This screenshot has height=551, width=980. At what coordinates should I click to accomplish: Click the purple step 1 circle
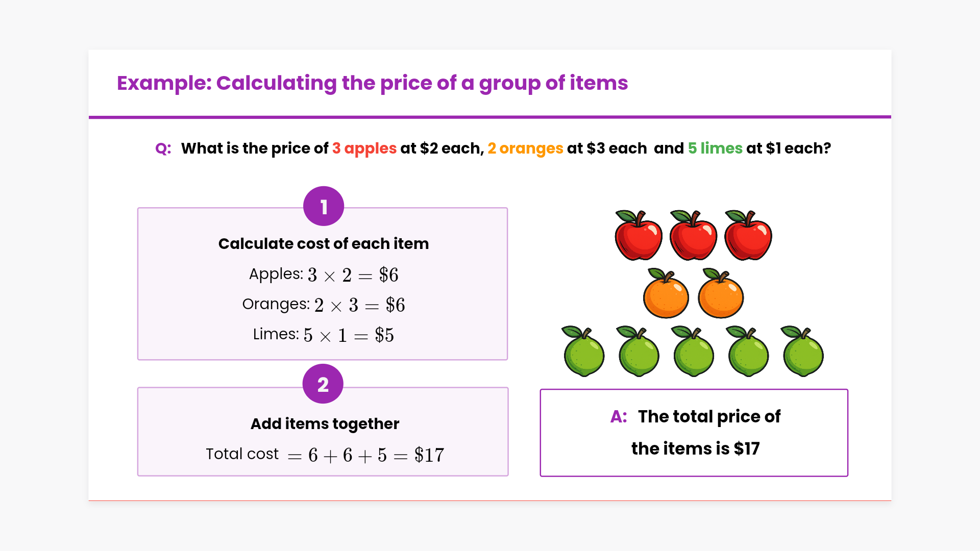324,207
